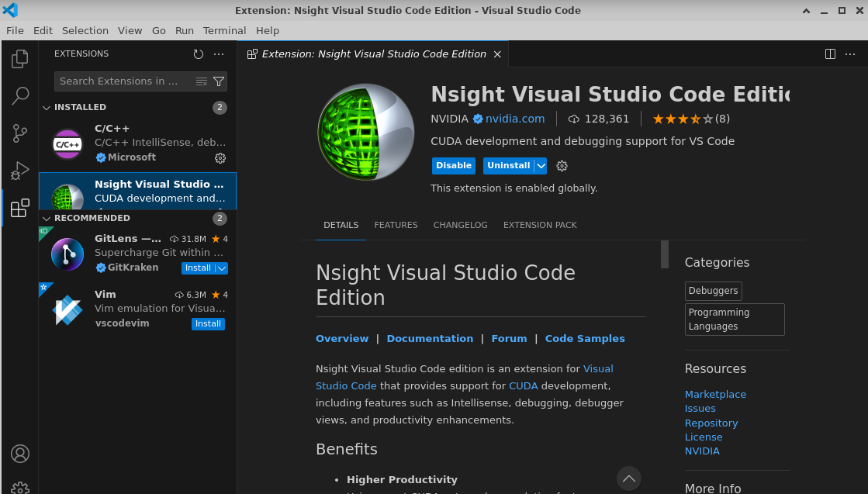This screenshot has width=868, height=494.
Task: Close the Nsight extension tab
Action: click(497, 54)
